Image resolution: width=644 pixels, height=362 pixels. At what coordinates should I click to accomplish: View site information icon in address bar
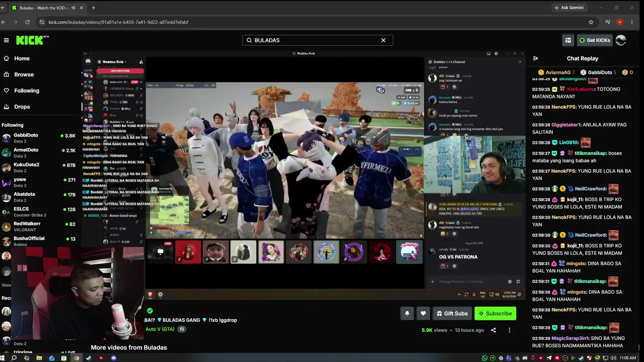[42, 22]
